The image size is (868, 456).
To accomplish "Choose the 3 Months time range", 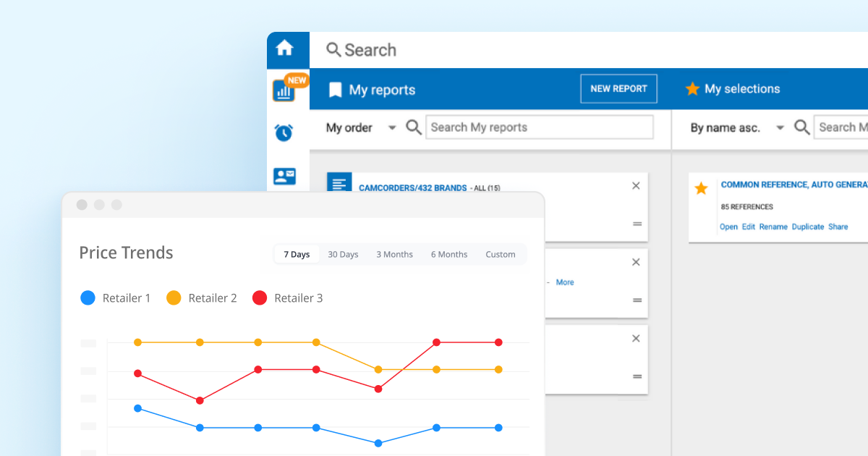I will [394, 254].
